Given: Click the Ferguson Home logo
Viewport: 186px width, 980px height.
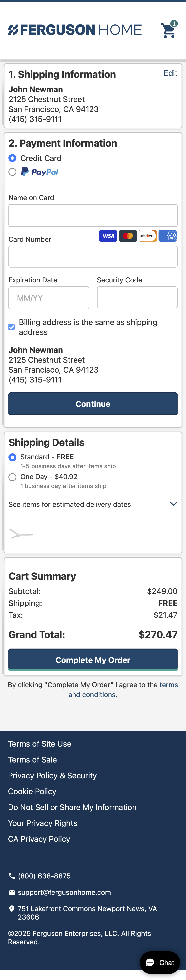Looking at the screenshot, I should coord(75,29).
